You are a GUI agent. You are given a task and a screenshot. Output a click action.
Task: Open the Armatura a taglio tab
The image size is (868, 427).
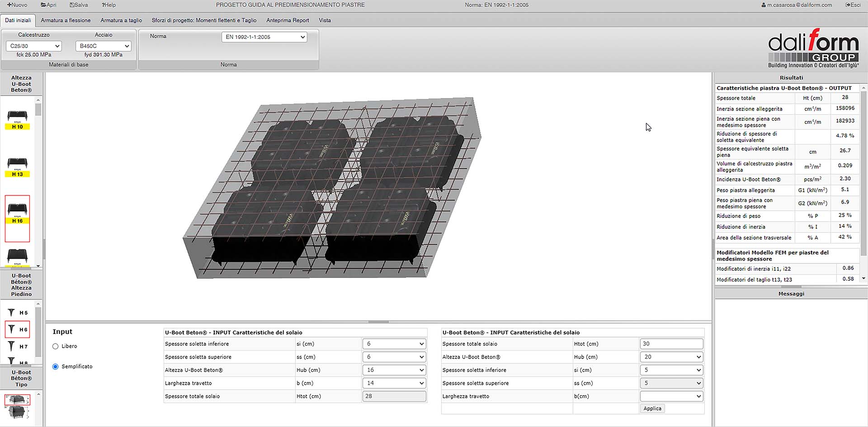point(121,20)
